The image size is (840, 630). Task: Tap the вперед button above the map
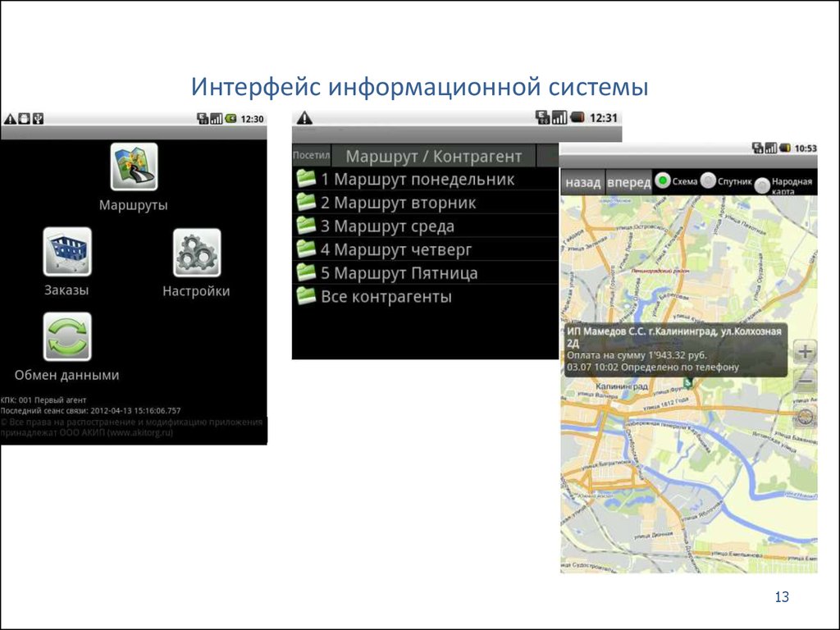pyautogui.click(x=629, y=183)
